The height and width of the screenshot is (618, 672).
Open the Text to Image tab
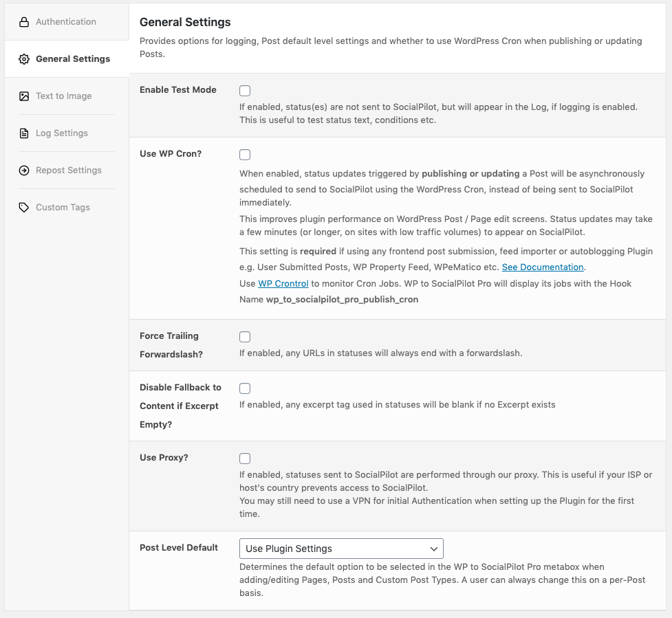point(64,96)
